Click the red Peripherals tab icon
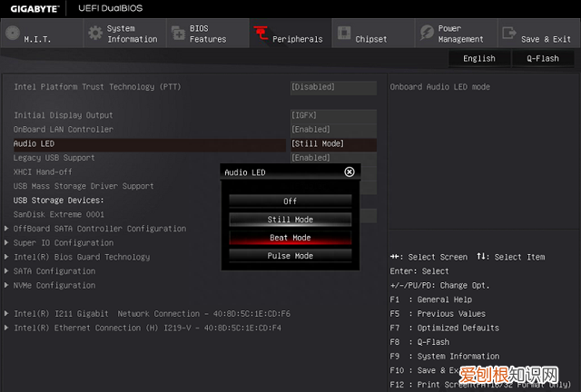 coord(261,34)
